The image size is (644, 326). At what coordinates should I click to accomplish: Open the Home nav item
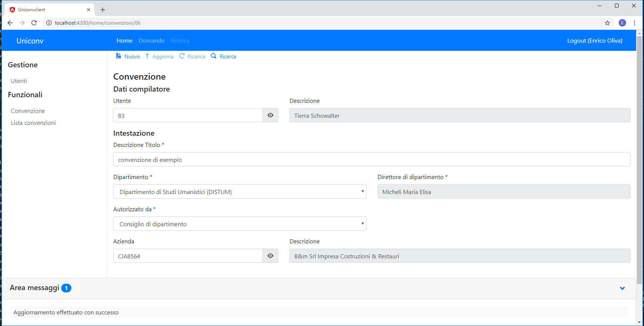pyautogui.click(x=124, y=40)
